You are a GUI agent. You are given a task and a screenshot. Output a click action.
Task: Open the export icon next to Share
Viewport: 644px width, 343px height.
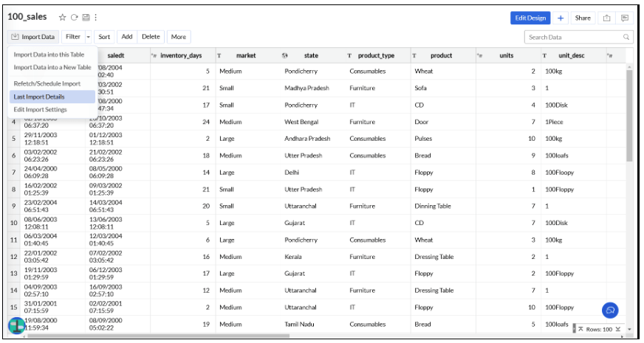[x=606, y=18]
